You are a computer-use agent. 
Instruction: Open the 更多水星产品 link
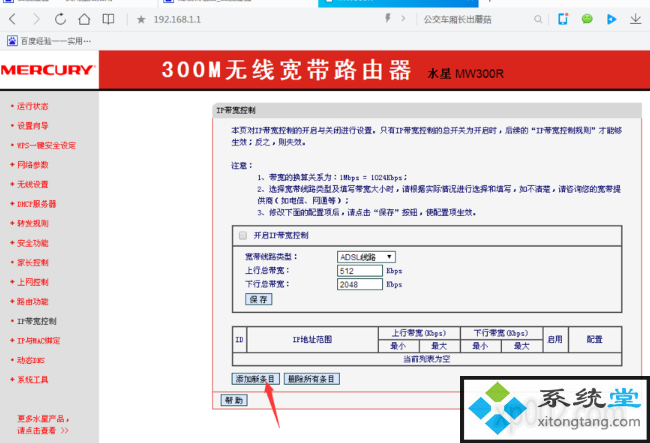(x=43, y=424)
